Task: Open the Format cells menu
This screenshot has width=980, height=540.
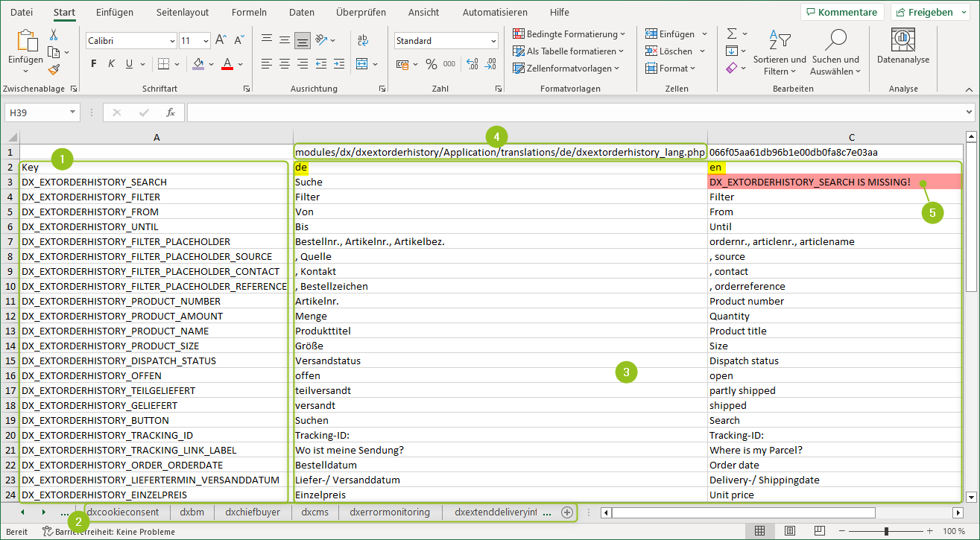Action: tap(670, 69)
